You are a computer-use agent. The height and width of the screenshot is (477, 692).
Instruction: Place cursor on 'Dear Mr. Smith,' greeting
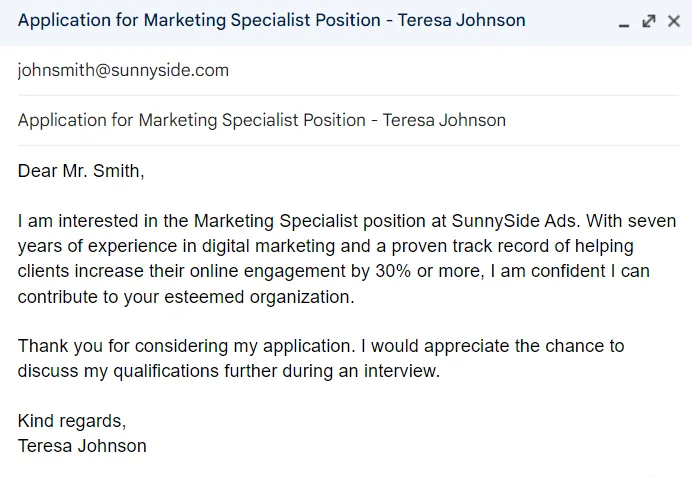click(x=81, y=171)
